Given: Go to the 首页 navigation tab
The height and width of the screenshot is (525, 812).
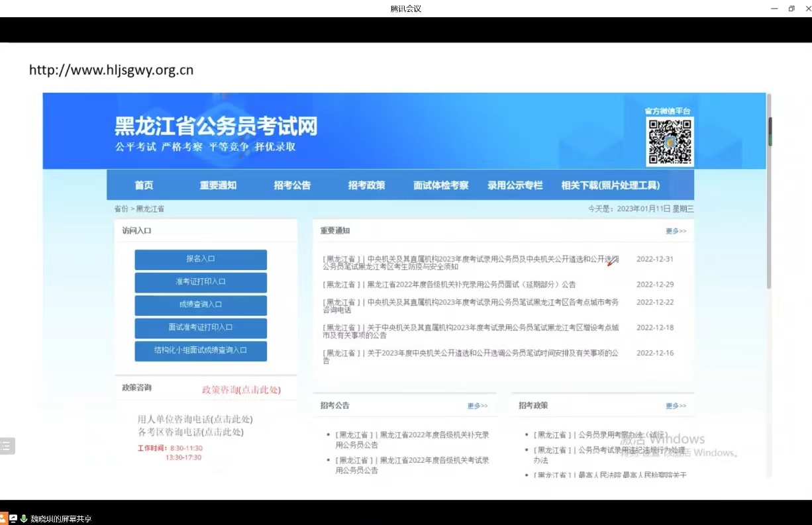Looking at the screenshot, I should pyautogui.click(x=144, y=185).
